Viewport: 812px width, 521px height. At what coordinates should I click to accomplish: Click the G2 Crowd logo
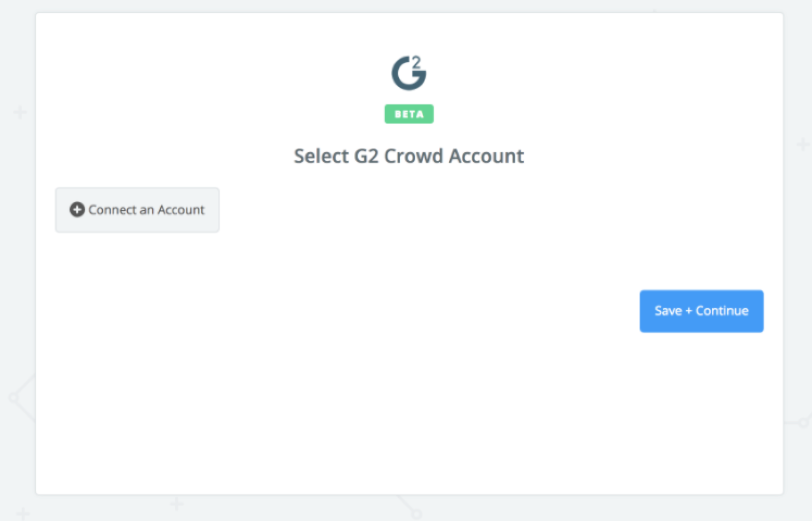[409, 73]
